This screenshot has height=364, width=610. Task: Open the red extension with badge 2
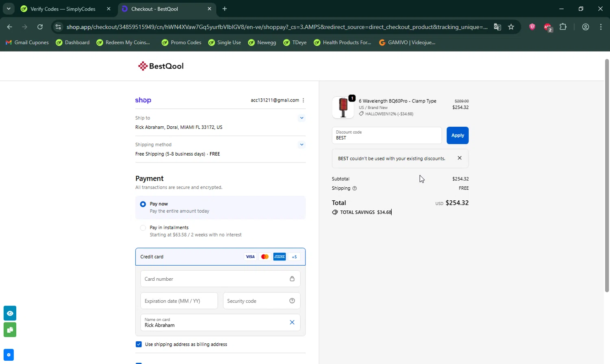point(548,27)
